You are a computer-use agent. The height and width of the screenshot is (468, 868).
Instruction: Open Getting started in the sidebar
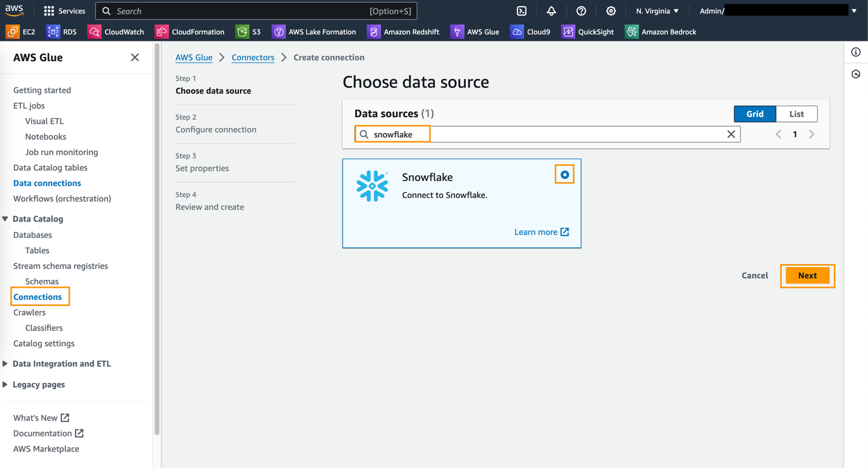[x=42, y=90]
